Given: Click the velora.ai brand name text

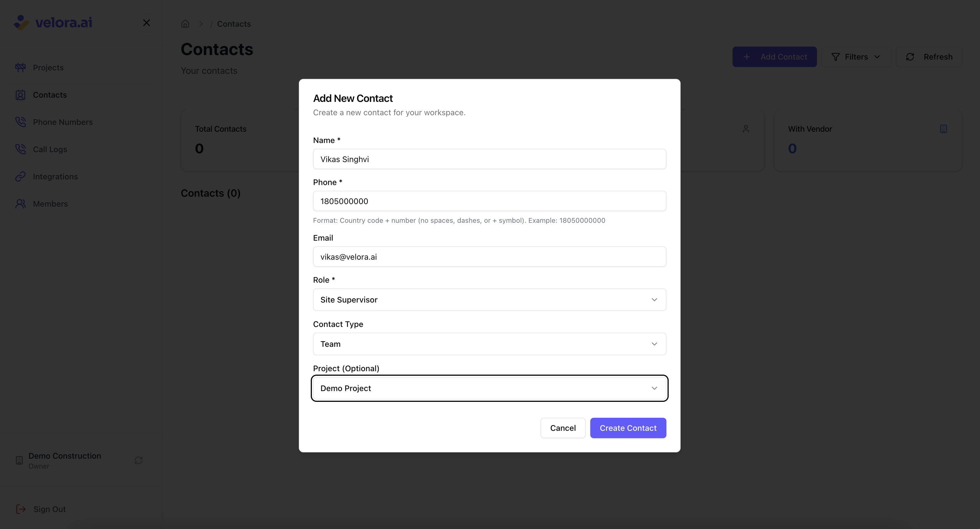Looking at the screenshot, I should (64, 23).
